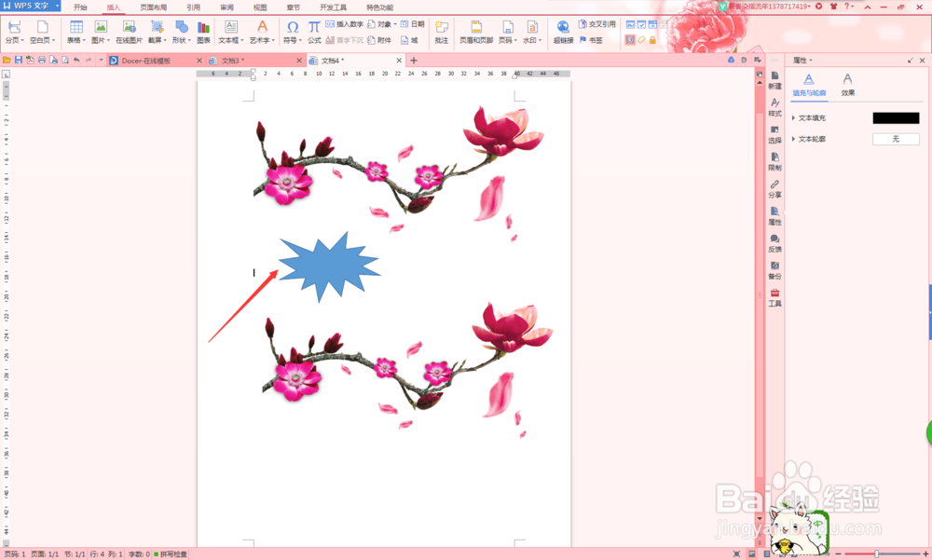The width and height of the screenshot is (932, 560).
Task: Click the 附件 attachment button
Action: tap(379, 40)
